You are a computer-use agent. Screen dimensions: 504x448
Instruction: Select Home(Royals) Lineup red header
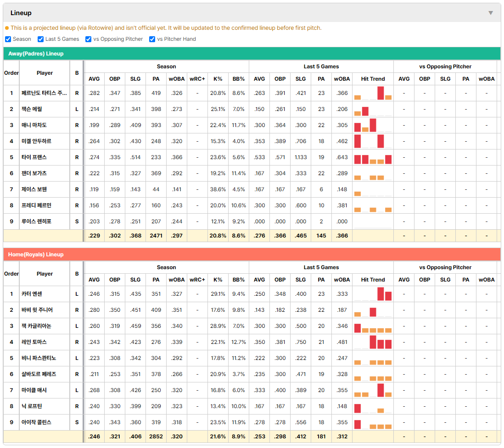tap(252, 254)
